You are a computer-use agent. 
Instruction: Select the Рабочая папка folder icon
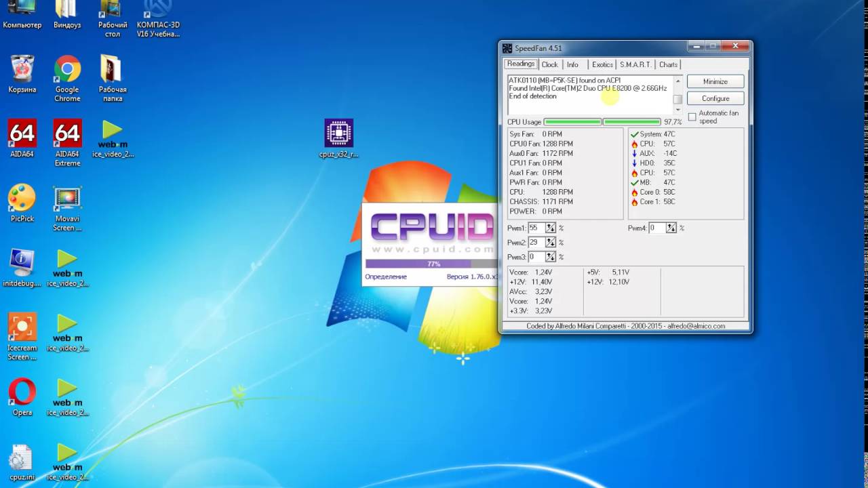[113, 79]
